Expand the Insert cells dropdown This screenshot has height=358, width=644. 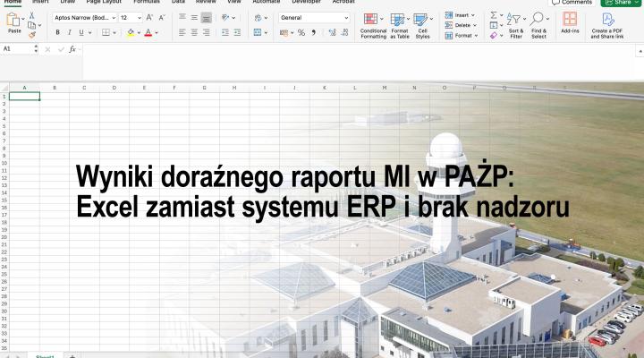473,15
